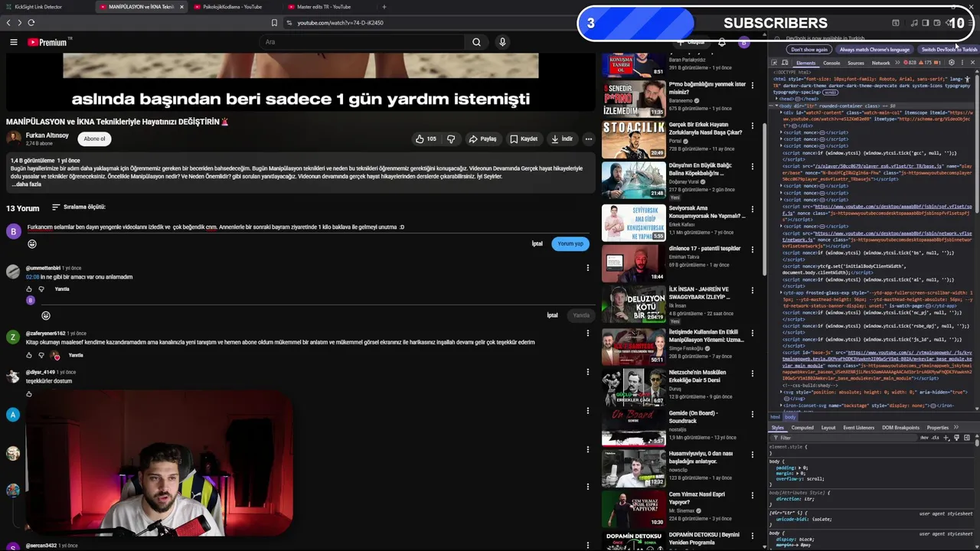Like @ummettenbiri's comment
Viewport: 980px width, 551px height.
29,289
